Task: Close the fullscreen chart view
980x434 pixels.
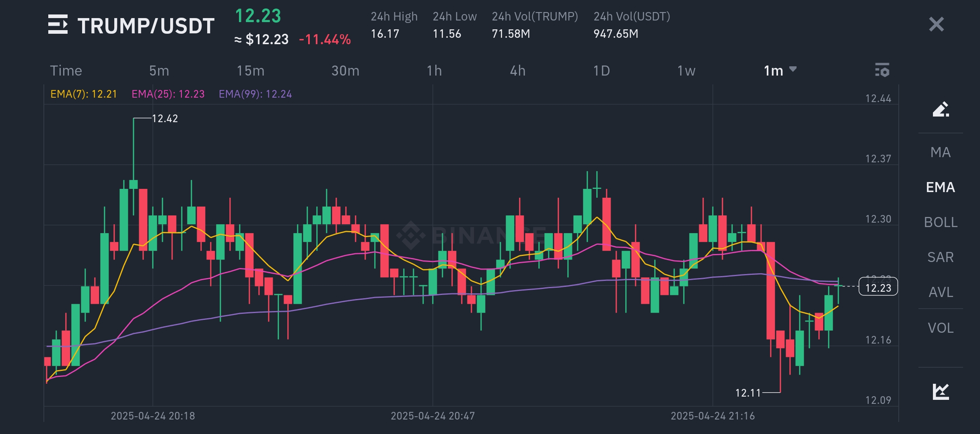Action: tap(936, 25)
